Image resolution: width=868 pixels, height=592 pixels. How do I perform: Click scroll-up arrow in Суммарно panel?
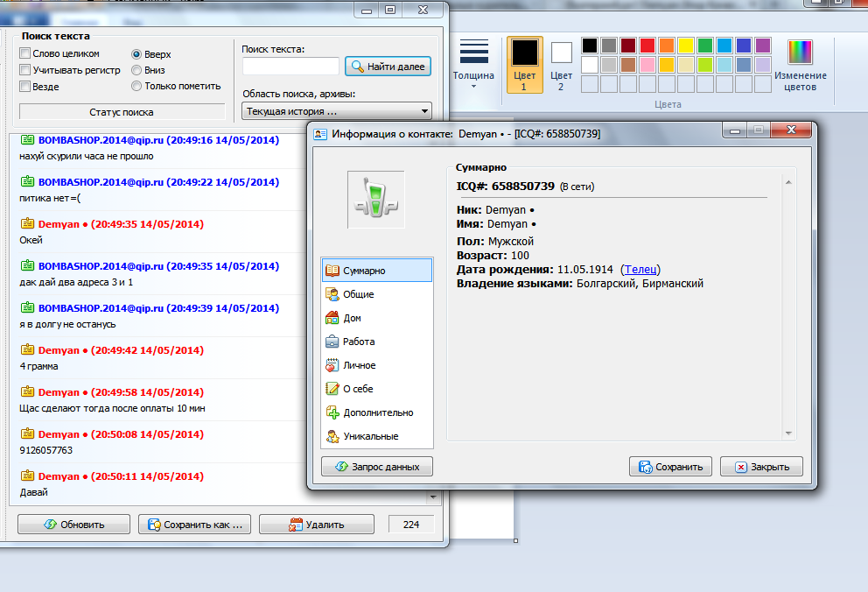788,182
